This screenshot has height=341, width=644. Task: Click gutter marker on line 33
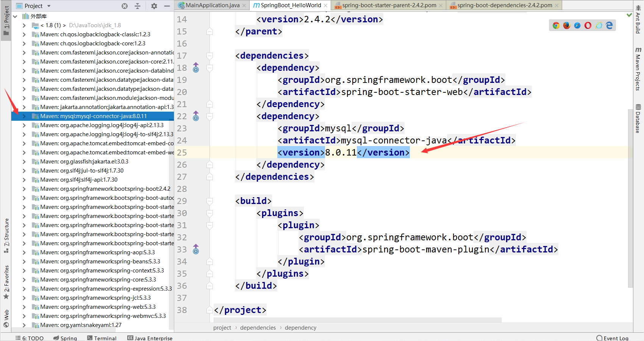pyautogui.click(x=196, y=249)
